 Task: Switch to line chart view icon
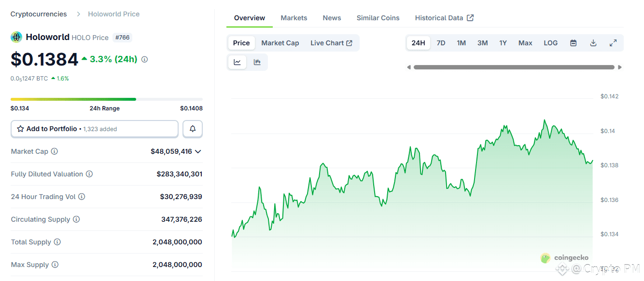coord(237,62)
